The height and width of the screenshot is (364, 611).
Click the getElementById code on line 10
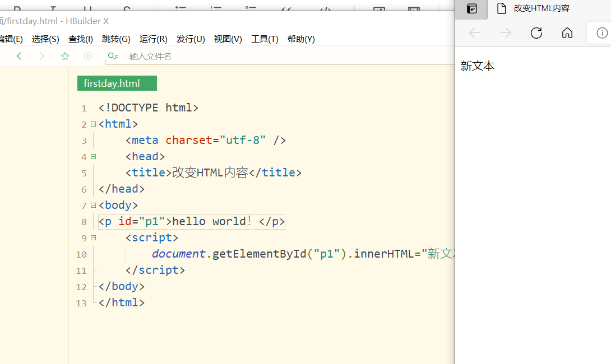point(259,254)
